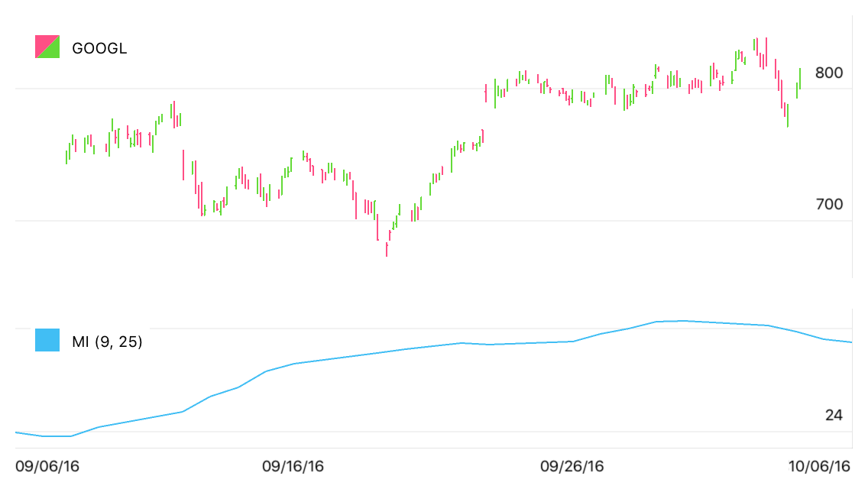Select the 10/06/16 date label
The width and height of the screenshot is (868, 489).
[820, 466]
